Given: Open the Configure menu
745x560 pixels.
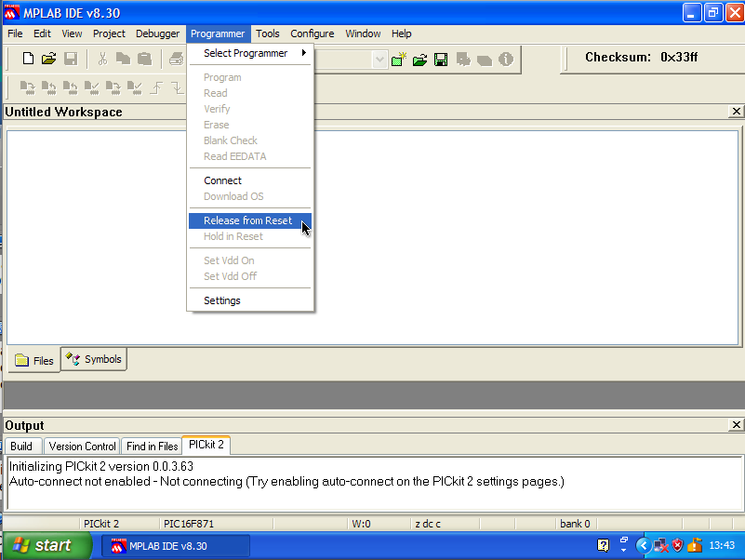Looking at the screenshot, I should coord(313,33).
